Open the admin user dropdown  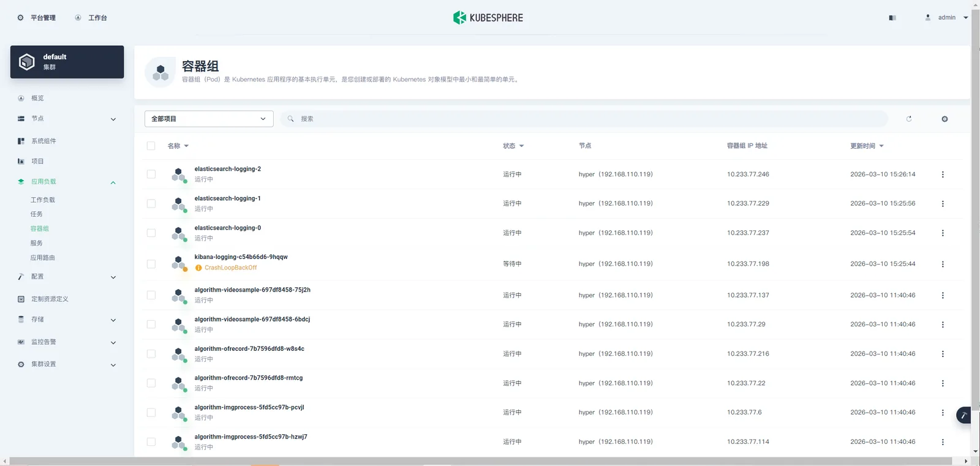(946, 18)
